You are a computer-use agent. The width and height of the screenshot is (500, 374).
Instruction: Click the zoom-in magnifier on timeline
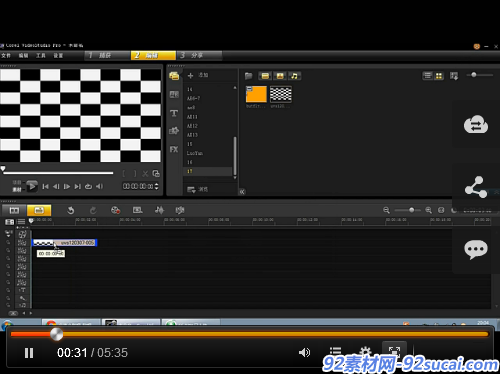(429, 210)
